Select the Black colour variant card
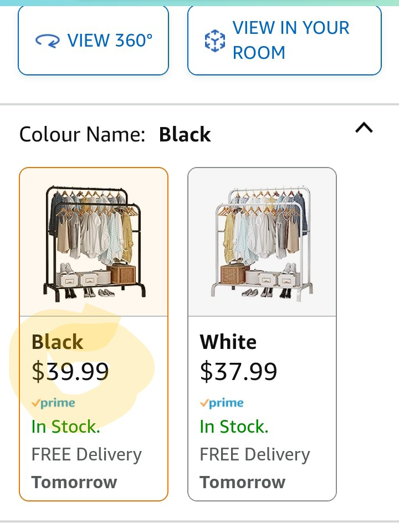 pos(93,333)
